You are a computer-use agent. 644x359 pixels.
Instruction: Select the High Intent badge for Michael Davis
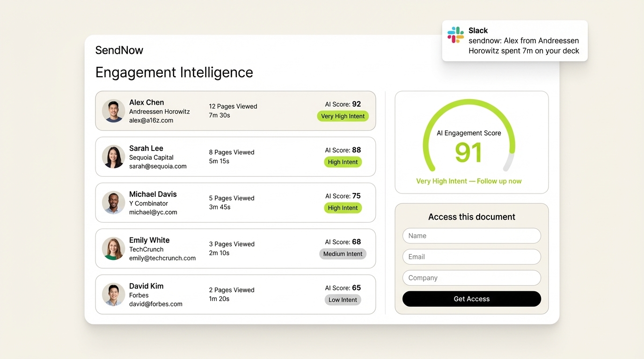click(343, 208)
